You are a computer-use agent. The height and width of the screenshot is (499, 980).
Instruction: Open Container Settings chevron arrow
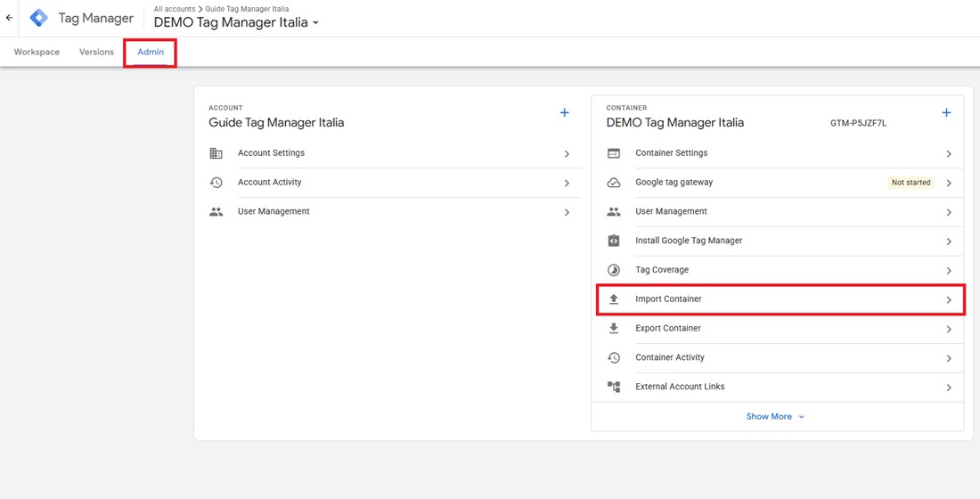(949, 153)
